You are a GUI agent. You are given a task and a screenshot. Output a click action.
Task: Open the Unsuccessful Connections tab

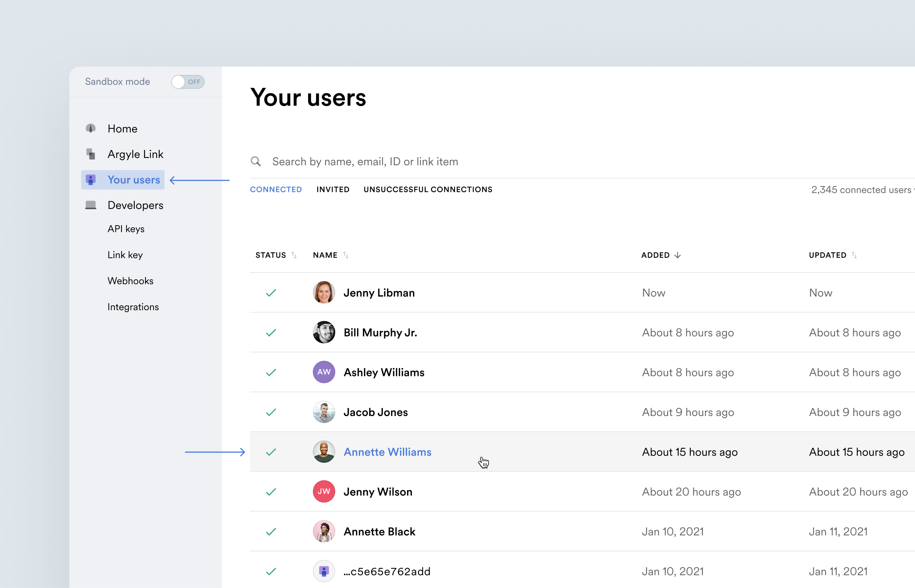click(428, 190)
